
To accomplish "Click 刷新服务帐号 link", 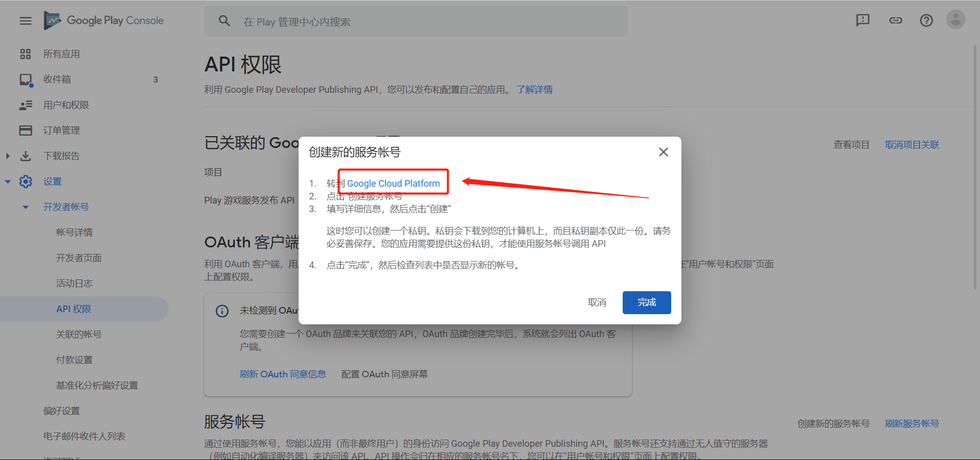I will [912, 424].
